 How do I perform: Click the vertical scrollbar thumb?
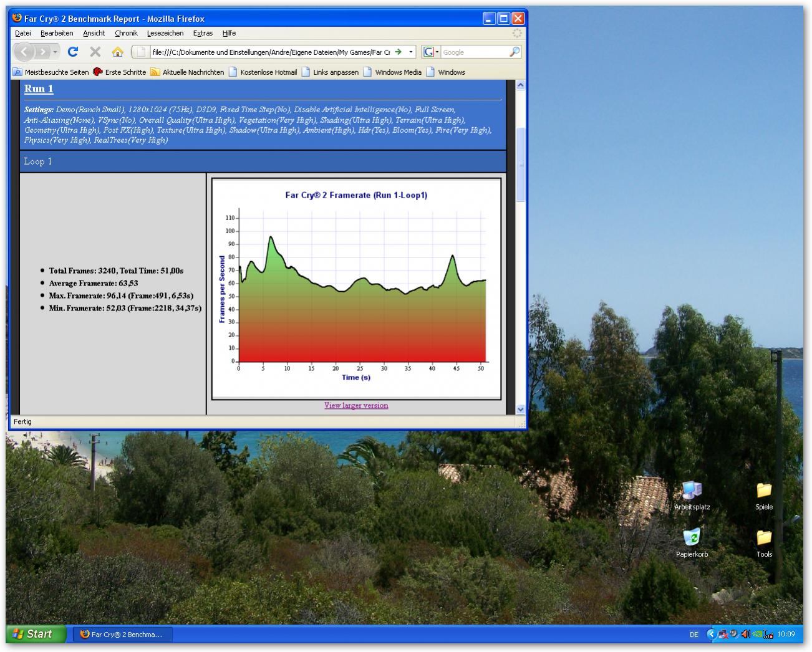[521, 165]
